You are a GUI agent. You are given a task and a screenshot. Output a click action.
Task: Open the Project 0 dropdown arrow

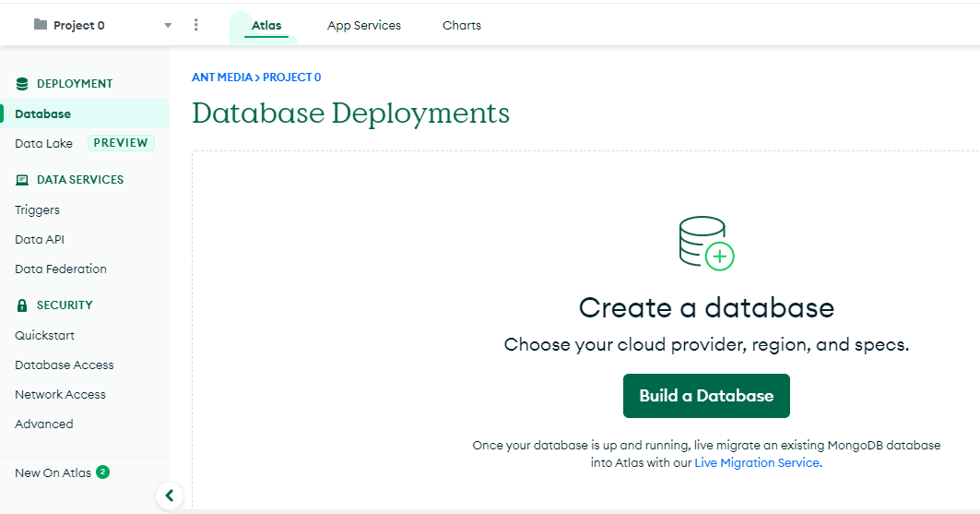coord(168,26)
